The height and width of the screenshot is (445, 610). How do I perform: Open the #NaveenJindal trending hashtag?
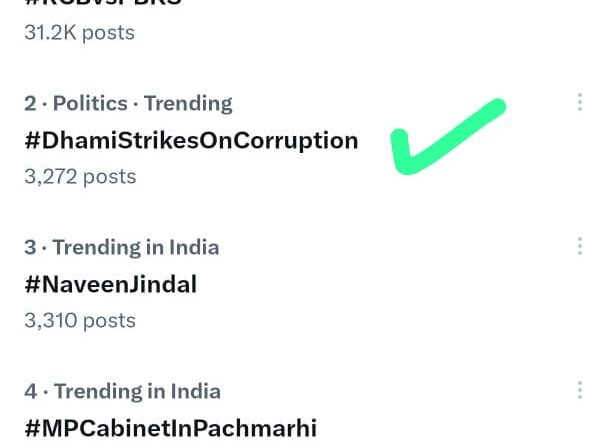point(110,285)
